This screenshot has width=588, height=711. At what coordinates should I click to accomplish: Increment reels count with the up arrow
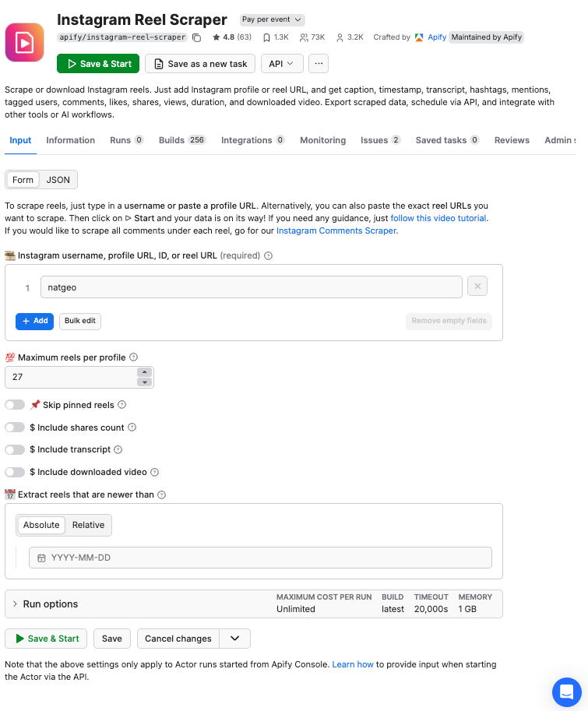click(x=144, y=372)
